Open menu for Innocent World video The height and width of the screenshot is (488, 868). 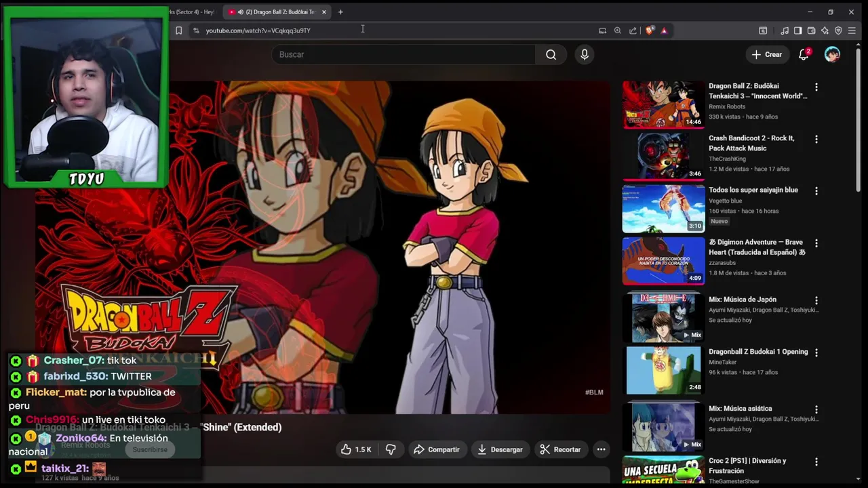[x=816, y=87]
